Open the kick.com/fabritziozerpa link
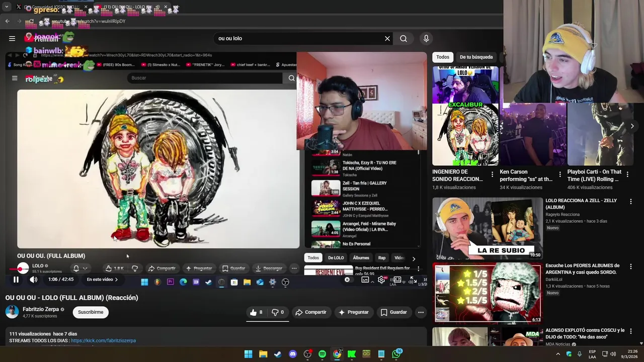Image resolution: width=644 pixels, height=362 pixels. tap(103, 340)
